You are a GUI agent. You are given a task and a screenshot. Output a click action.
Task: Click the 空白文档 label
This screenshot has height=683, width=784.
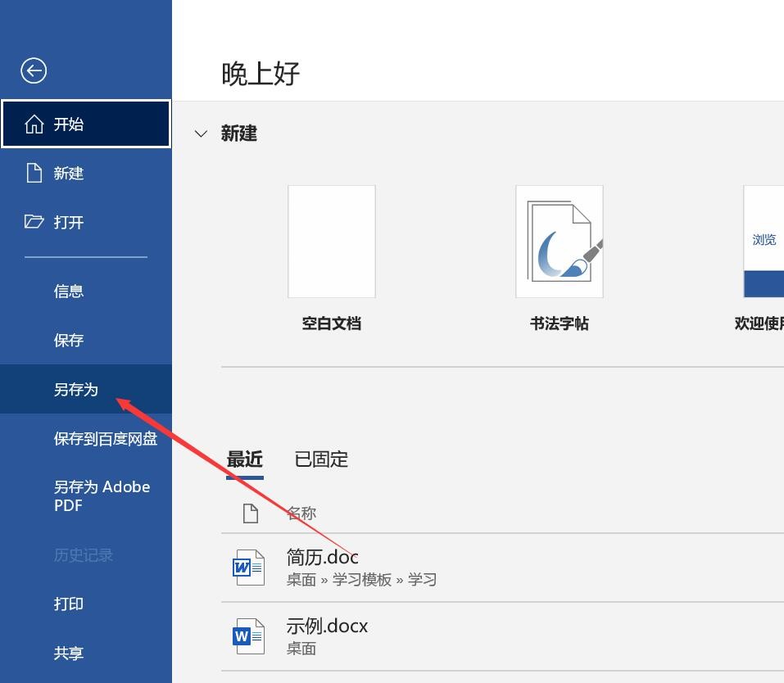(332, 323)
